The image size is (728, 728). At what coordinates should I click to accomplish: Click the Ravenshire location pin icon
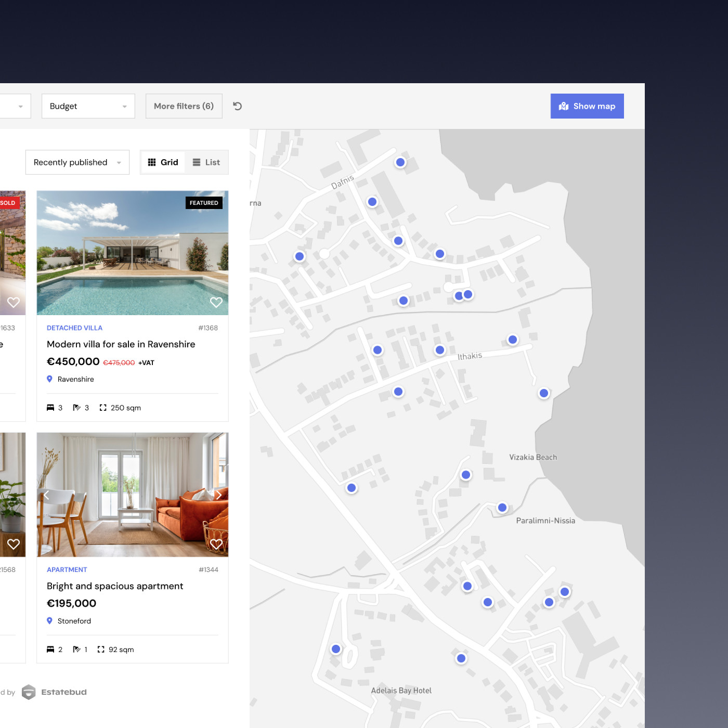click(x=50, y=379)
